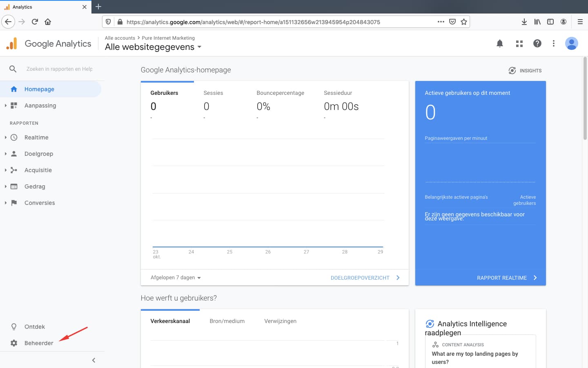Expand the Realtime reports section

point(6,137)
